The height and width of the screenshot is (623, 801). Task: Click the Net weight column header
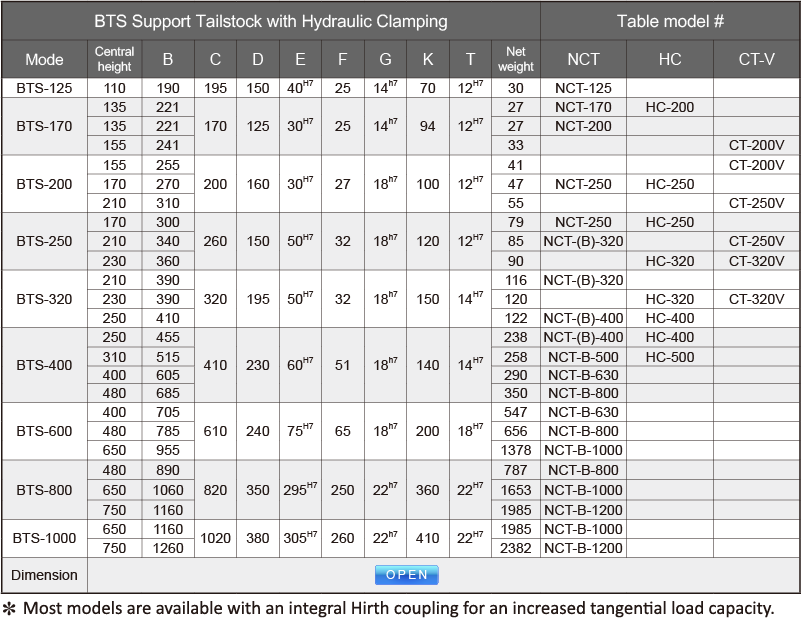pyautogui.click(x=515, y=59)
